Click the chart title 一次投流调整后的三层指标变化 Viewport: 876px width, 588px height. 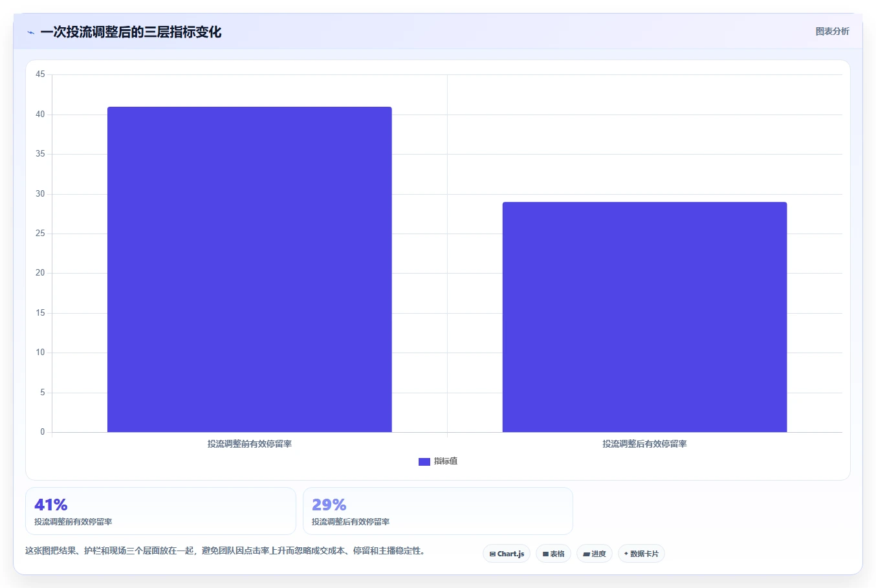tap(131, 32)
